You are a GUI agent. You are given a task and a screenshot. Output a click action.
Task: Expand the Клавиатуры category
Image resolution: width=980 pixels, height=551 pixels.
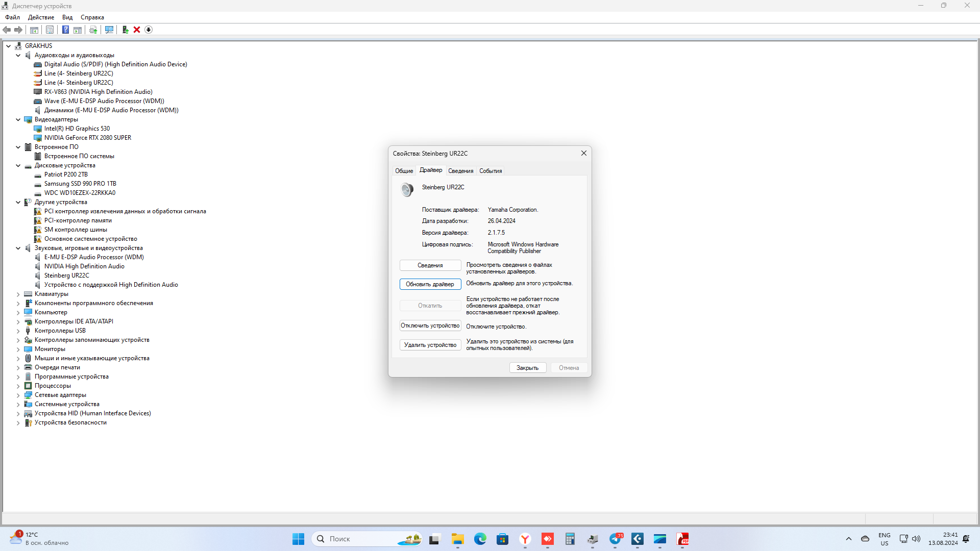pyautogui.click(x=18, y=294)
